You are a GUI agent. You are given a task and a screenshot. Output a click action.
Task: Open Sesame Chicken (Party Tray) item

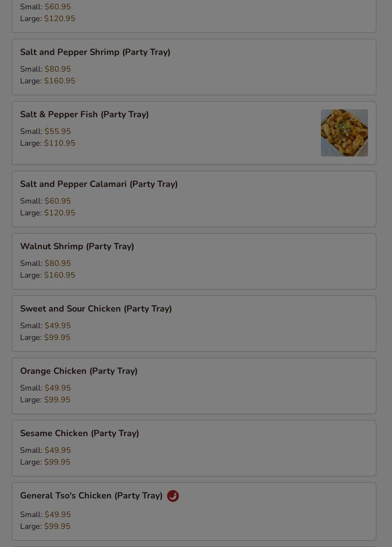[x=194, y=448]
